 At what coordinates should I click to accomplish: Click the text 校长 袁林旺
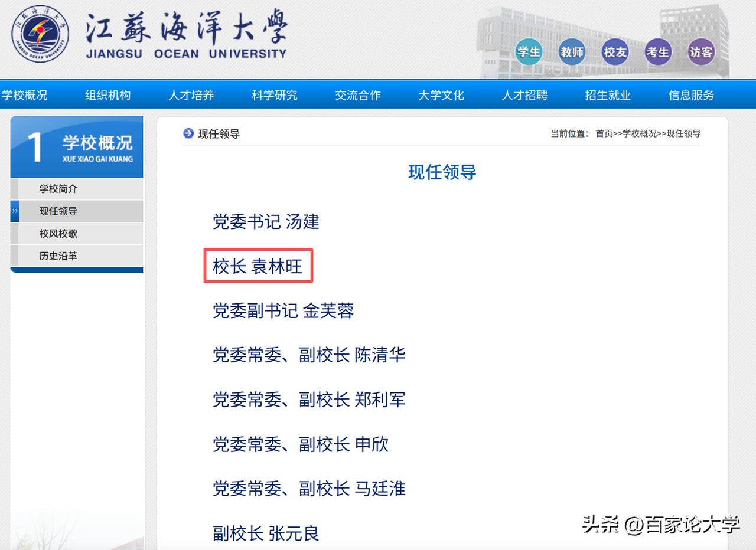pos(258,266)
